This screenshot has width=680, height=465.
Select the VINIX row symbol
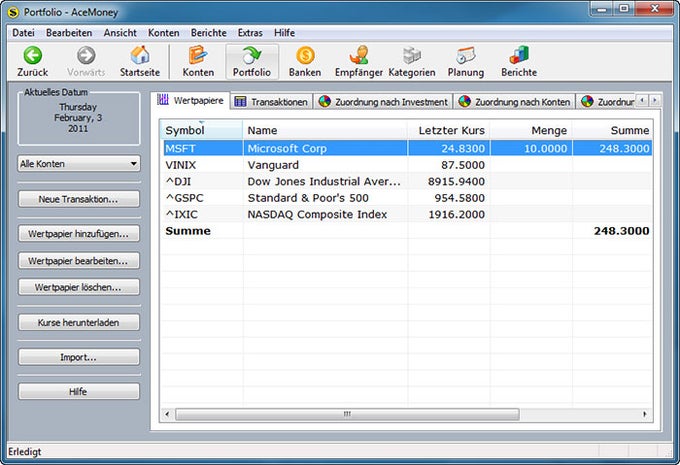pos(180,165)
